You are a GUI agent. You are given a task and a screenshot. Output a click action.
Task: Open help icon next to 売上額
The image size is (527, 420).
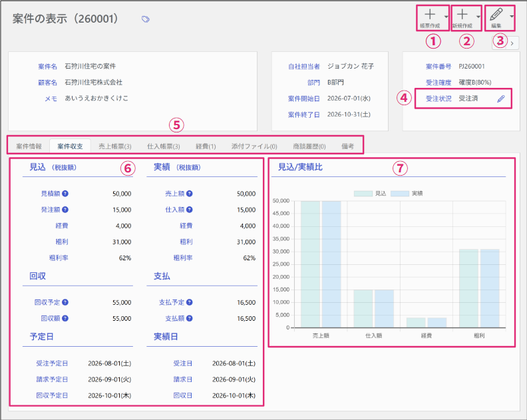point(190,193)
